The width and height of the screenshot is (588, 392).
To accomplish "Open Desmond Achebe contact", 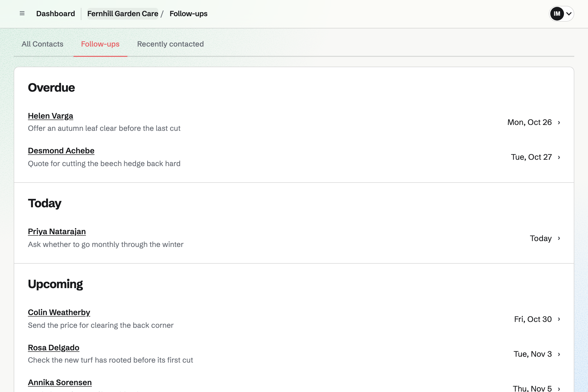I will (61, 151).
